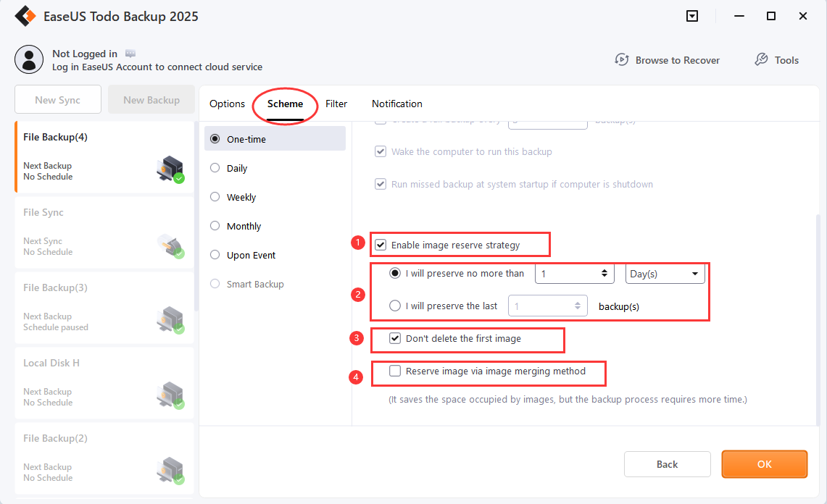This screenshot has width=827, height=504.
Task: Click the 'Not Logged in' text
Action: pyautogui.click(x=85, y=54)
